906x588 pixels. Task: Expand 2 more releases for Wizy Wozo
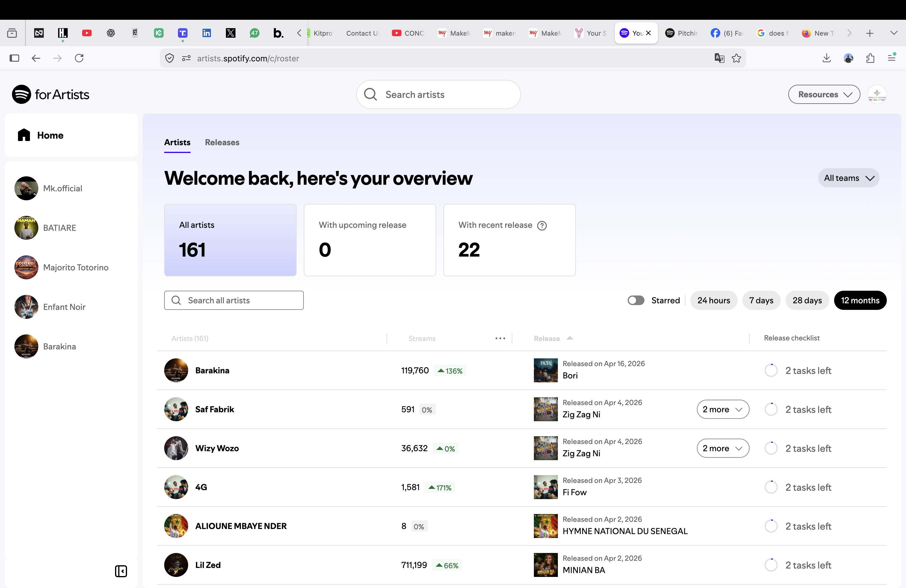723,448
